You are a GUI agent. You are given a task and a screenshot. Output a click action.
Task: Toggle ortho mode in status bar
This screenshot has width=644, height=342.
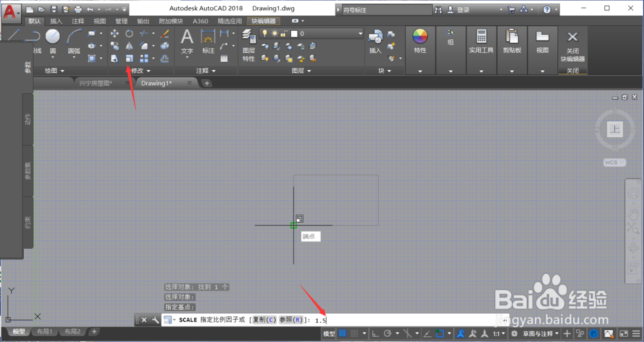point(375,334)
